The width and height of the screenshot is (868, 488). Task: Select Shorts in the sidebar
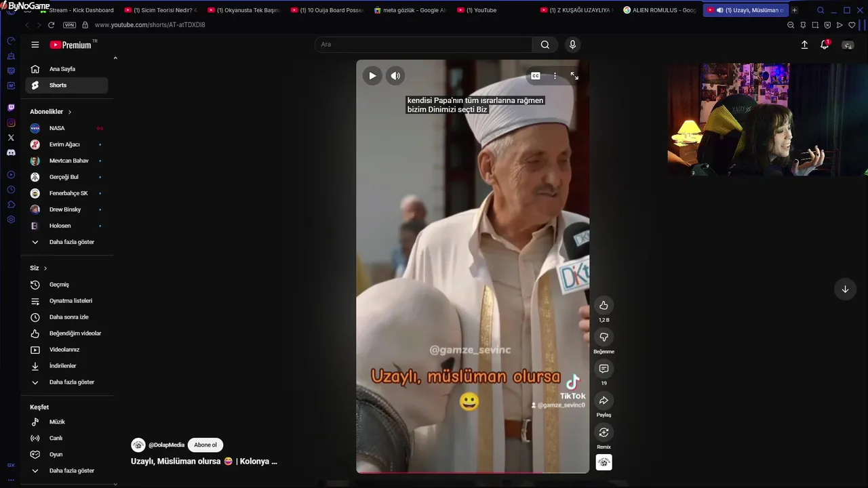coord(66,85)
